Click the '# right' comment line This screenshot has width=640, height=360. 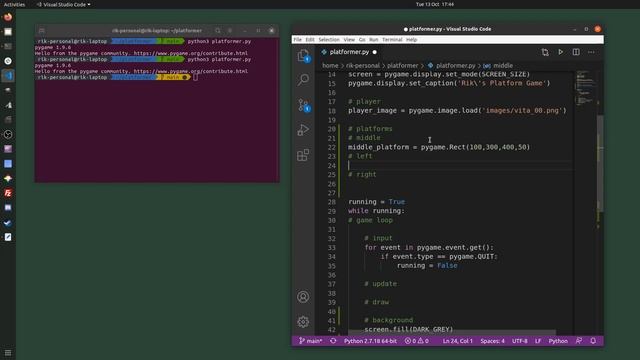coord(362,174)
